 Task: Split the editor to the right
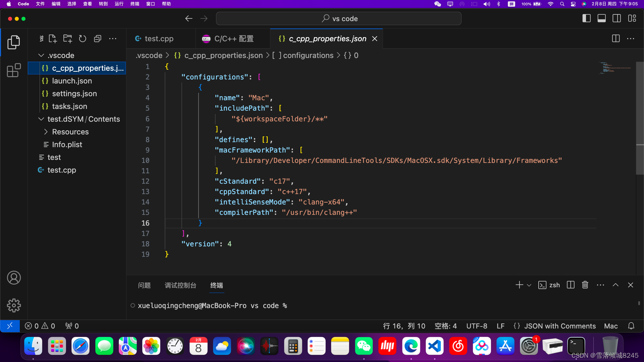[x=615, y=39]
